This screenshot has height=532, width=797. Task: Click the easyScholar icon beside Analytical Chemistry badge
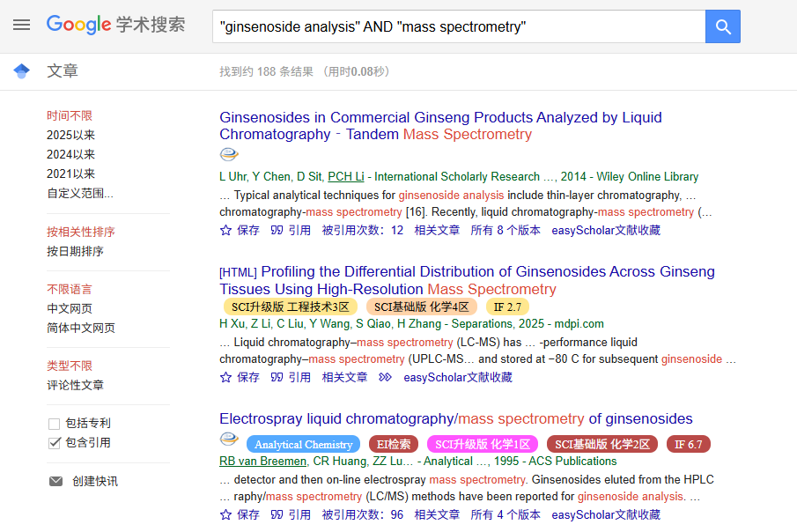tap(229, 440)
